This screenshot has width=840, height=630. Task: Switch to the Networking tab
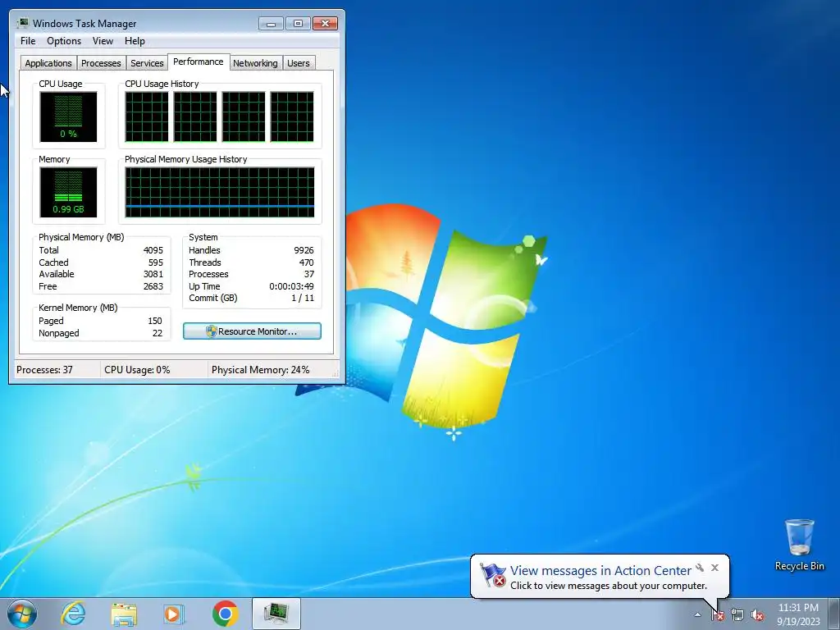coord(255,62)
